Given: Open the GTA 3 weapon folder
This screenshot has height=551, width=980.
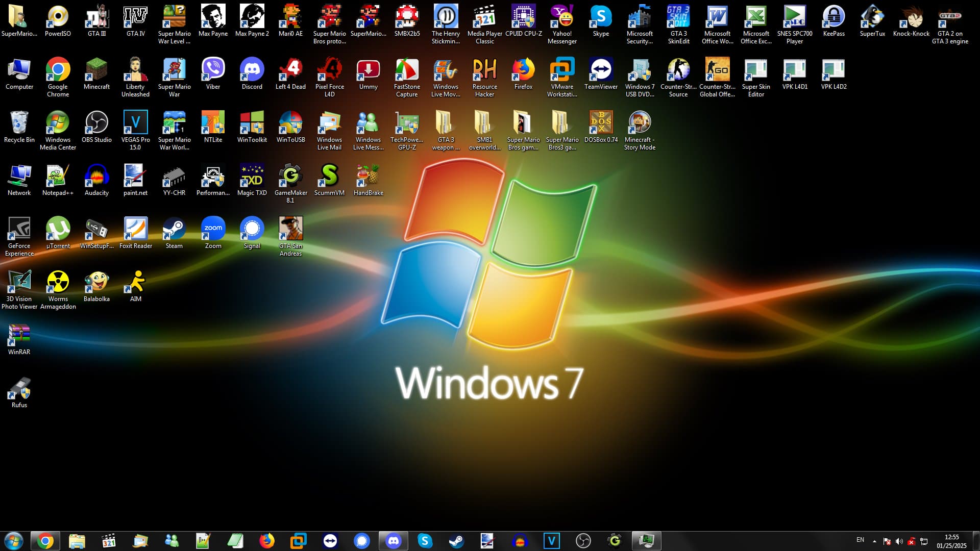Looking at the screenshot, I should 446,131.
